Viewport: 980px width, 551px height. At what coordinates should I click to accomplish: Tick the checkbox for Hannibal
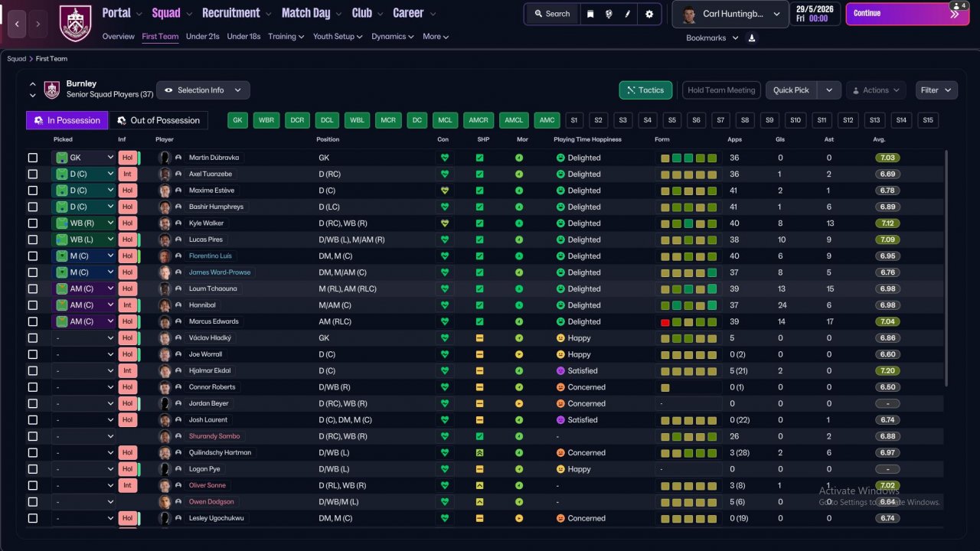[x=33, y=305]
